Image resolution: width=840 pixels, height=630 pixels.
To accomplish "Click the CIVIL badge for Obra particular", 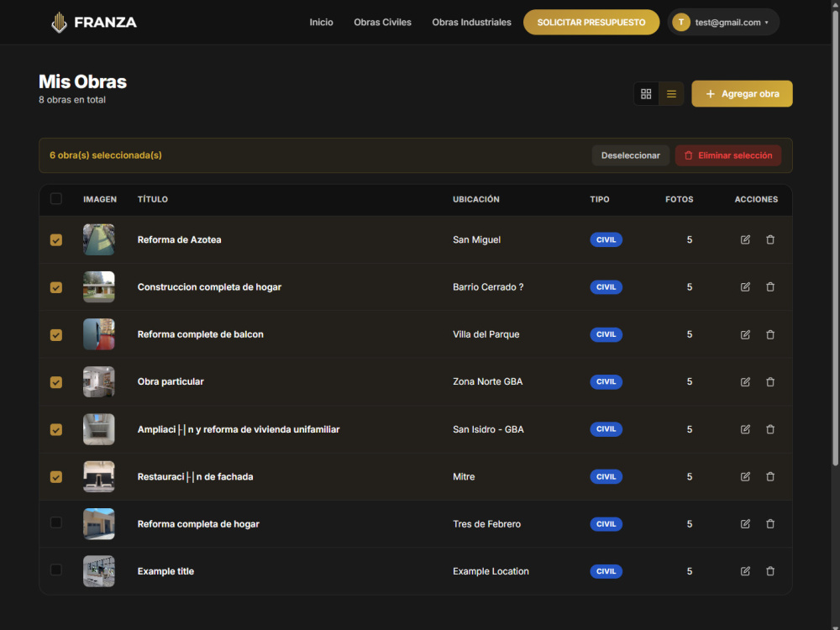I will (x=606, y=382).
